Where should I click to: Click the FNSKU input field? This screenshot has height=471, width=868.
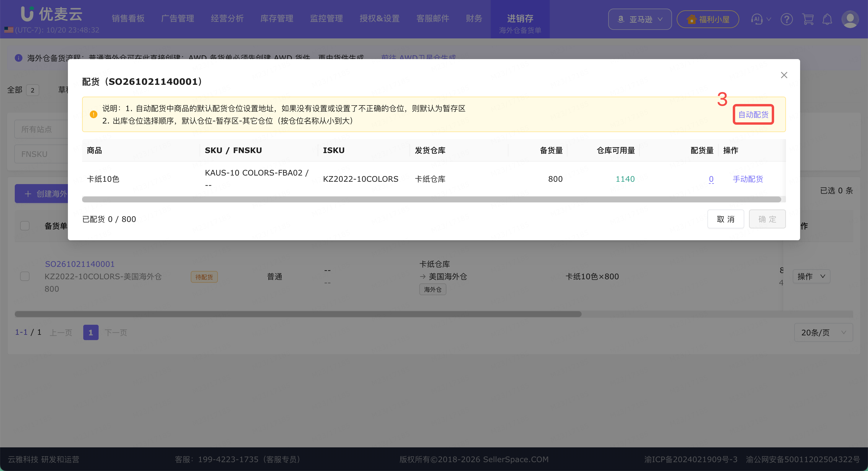pyautogui.click(x=41, y=154)
